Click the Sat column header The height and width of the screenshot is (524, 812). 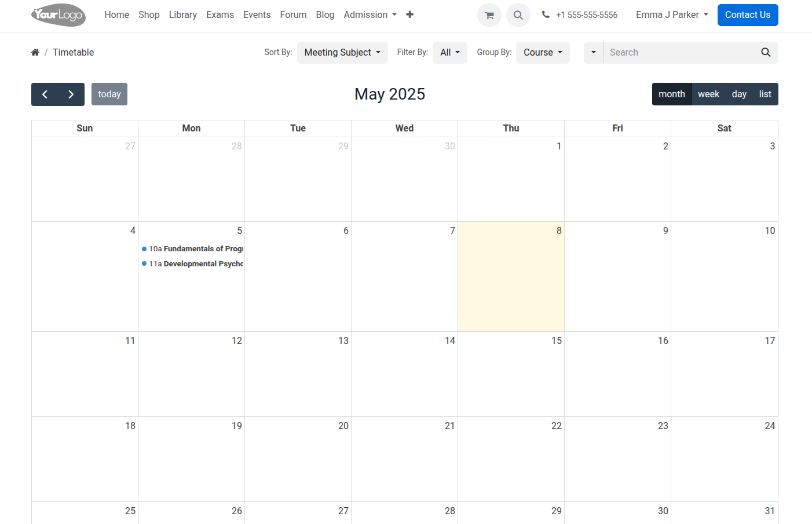724,128
